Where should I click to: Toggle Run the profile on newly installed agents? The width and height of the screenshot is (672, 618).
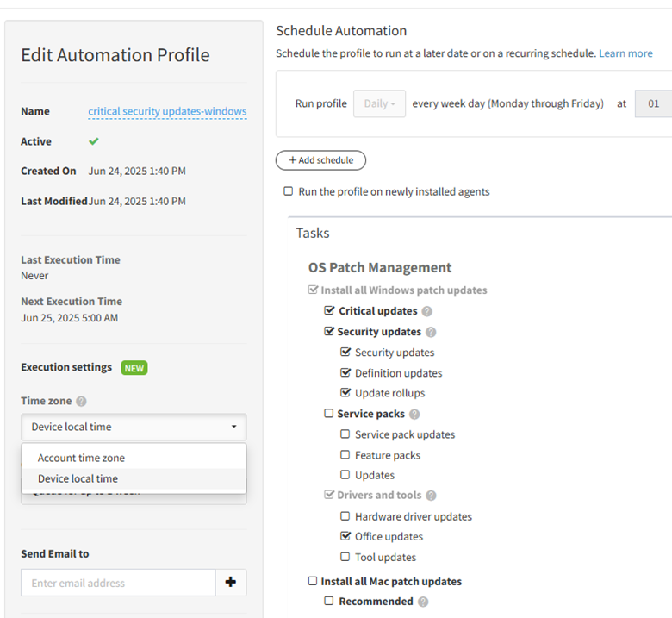[289, 190]
